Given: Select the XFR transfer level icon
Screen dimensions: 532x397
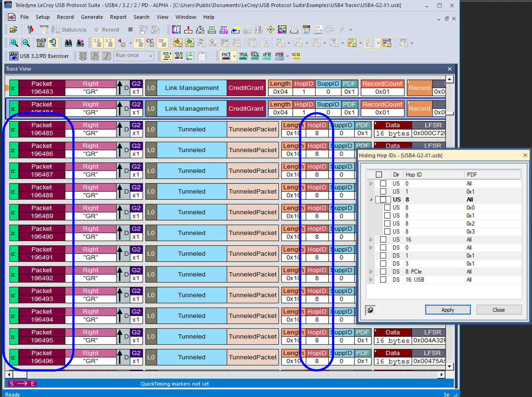Looking at the screenshot, I should [x=267, y=56].
